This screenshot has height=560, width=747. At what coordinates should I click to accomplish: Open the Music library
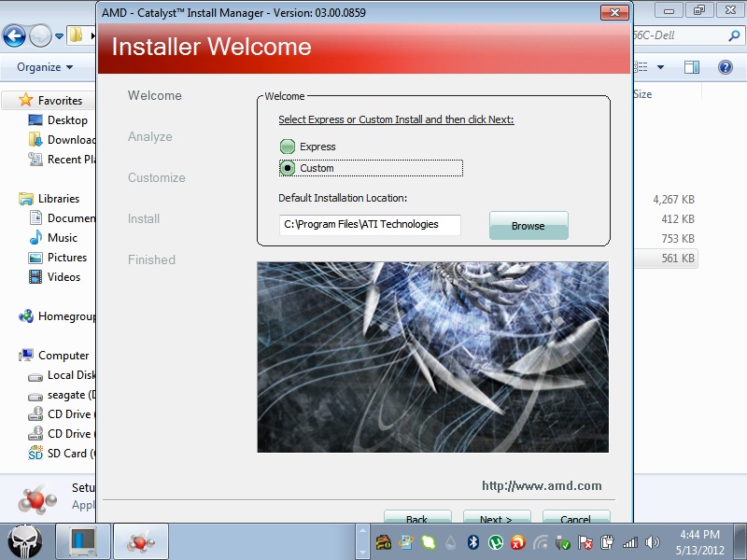coord(53,238)
